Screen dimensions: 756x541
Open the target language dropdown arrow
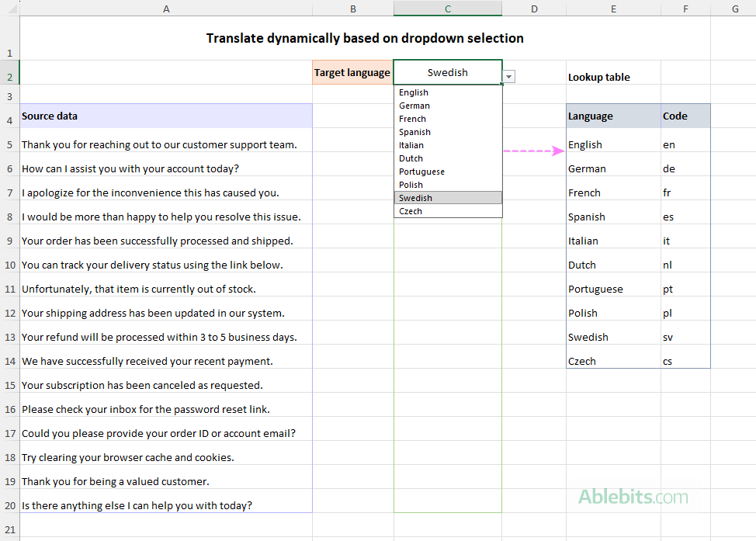pos(508,76)
